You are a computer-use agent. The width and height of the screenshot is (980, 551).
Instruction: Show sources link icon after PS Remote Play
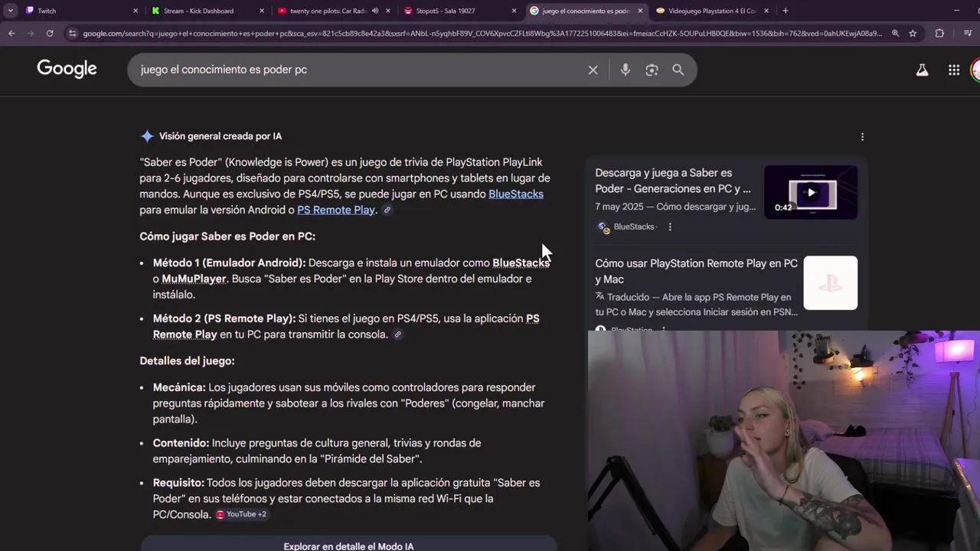click(387, 210)
